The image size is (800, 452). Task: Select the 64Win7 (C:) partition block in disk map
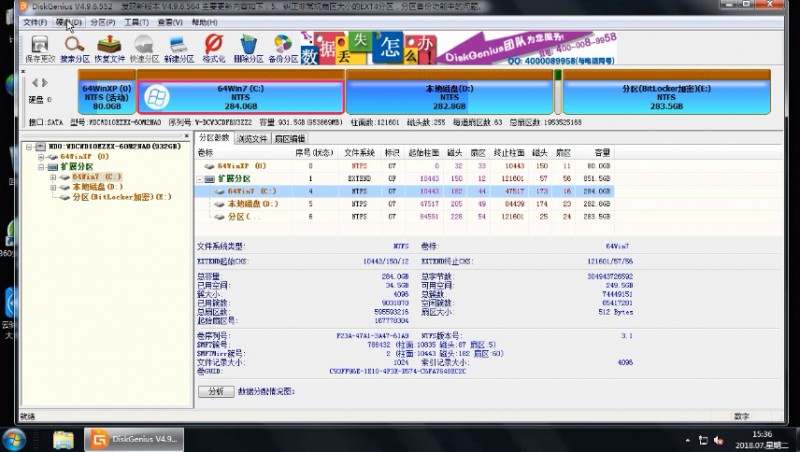tap(241, 92)
